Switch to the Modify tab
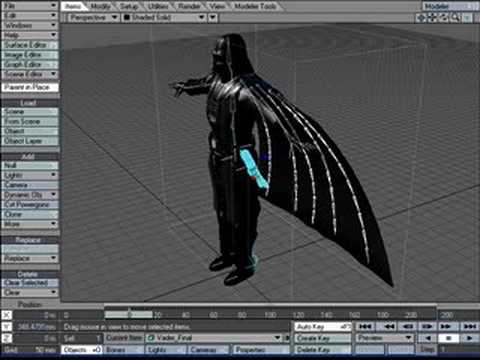 tap(100, 6)
